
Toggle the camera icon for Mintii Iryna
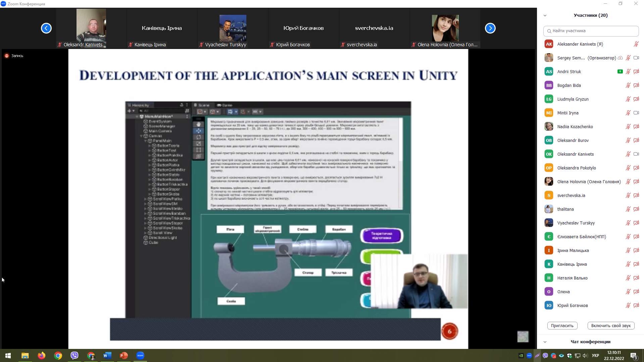click(636, 113)
